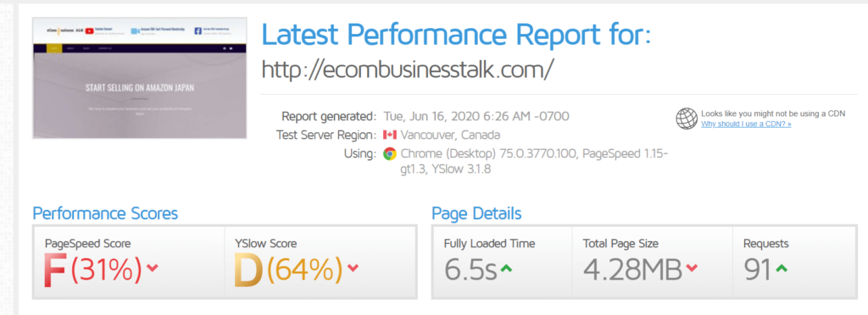This screenshot has width=868, height=315.
Task: Click the Chrome browser icon
Action: pyautogui.click(x=390, y=153)
